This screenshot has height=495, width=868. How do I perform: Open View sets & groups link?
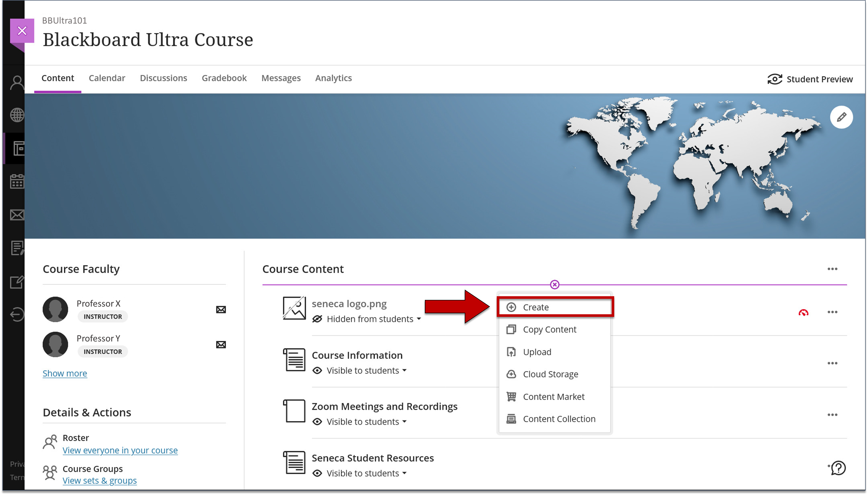point(99,481)
